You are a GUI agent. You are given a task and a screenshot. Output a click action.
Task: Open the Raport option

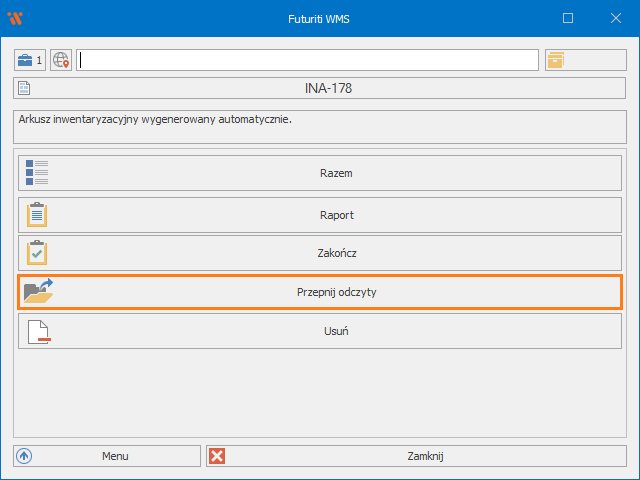click(x=336, y=215)
